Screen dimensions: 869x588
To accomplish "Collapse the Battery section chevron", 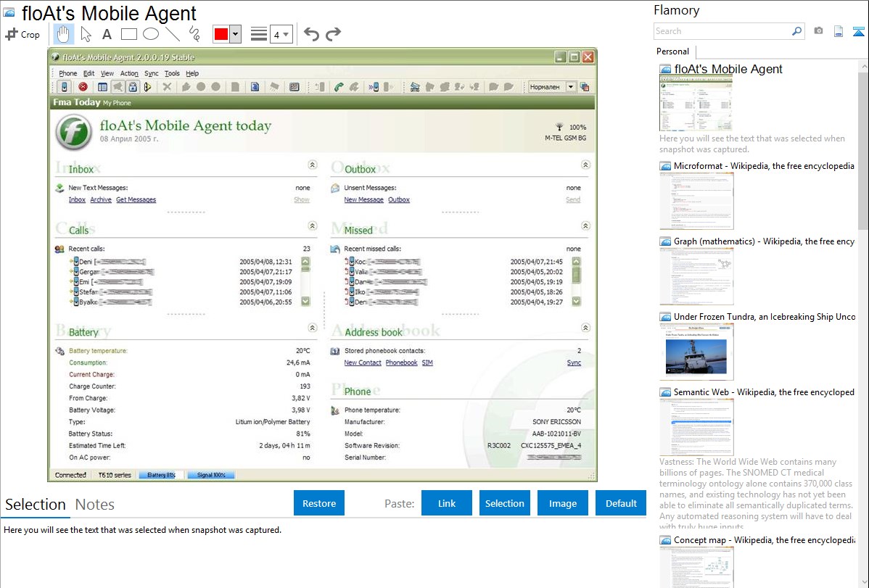I will pos(313,328).
